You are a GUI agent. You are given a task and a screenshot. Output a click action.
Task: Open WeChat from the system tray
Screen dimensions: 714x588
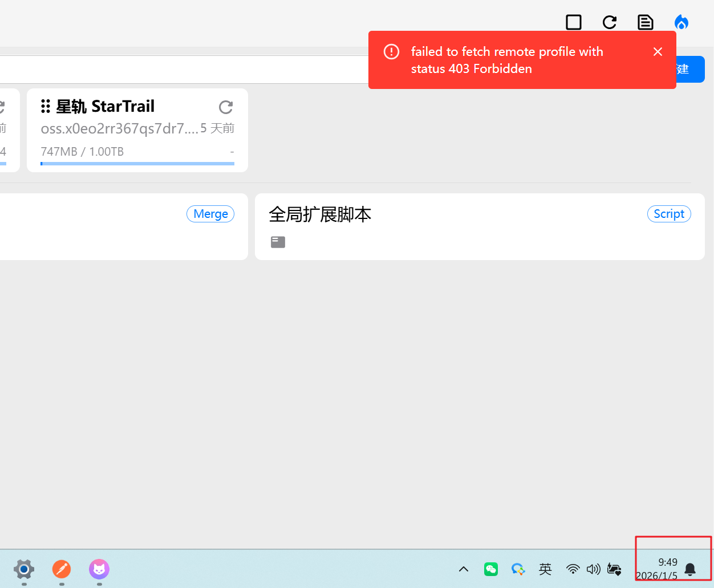(491, 569)
